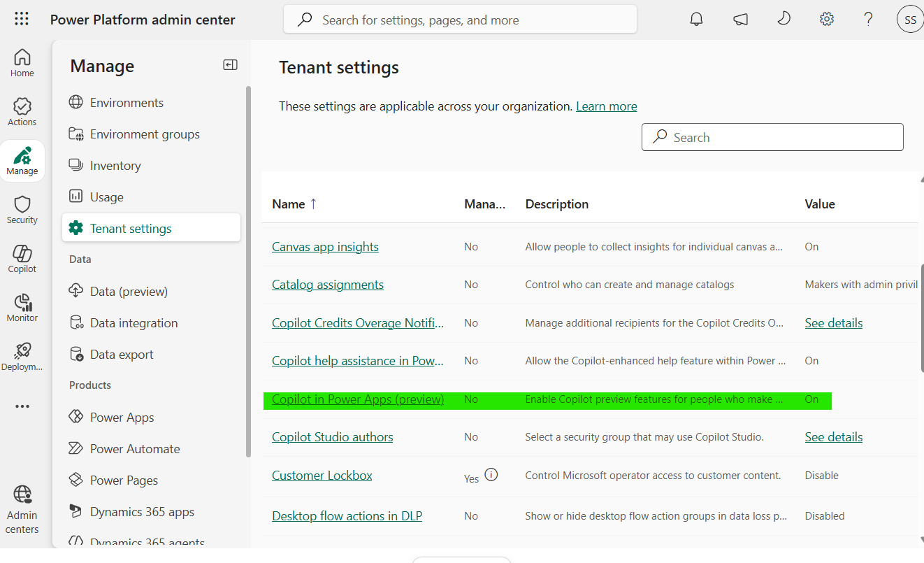Open Copilot Studio authors setting
This screenshot has height=563, width=924.
click(333, 437)
